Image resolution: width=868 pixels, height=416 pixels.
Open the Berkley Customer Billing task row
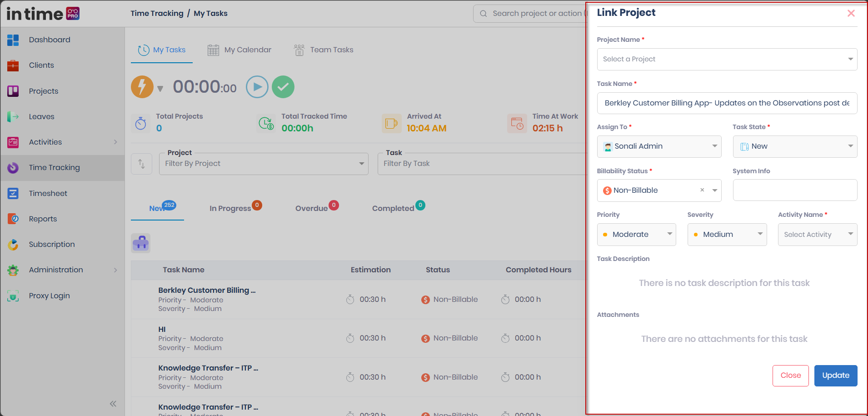point(358,299)
